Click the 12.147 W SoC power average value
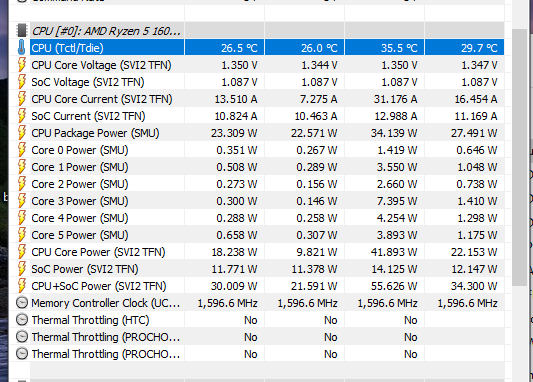Viewport: 533px width, 382px height. click(474, 269)
